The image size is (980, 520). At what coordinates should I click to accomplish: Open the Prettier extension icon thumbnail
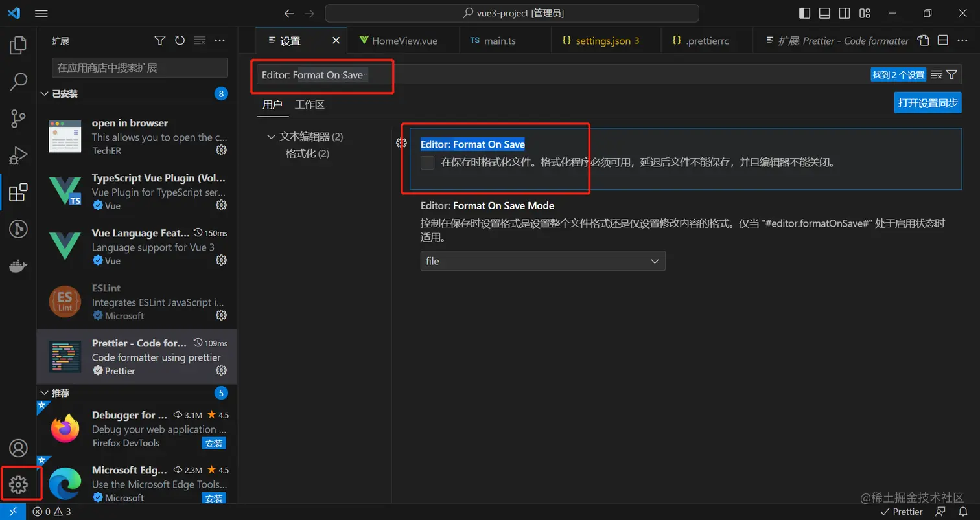[65, 357]
